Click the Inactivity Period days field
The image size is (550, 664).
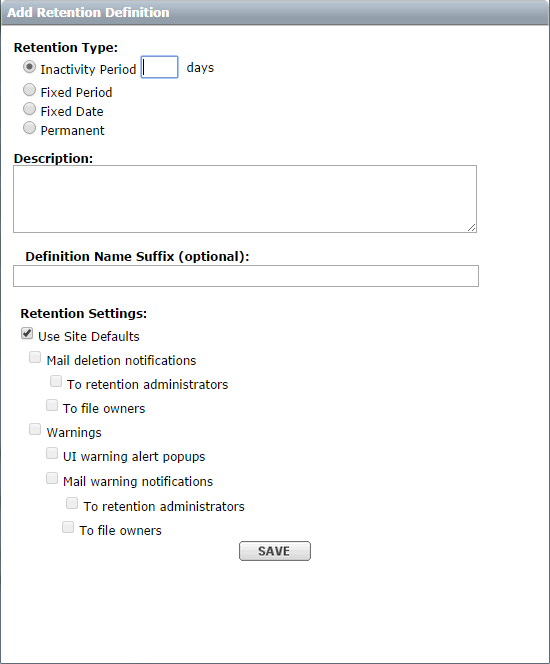point(159,67)
